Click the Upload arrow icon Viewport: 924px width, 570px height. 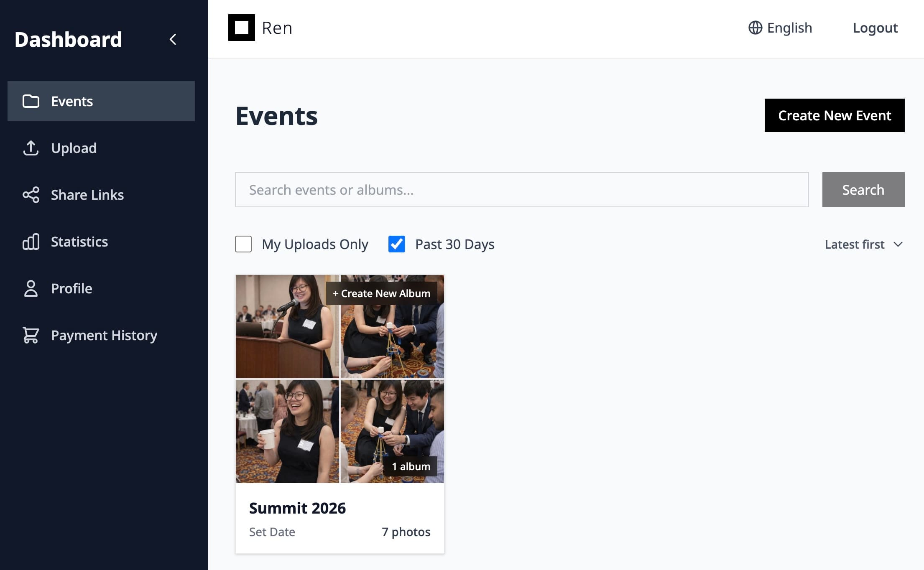[x=31, y=148]
